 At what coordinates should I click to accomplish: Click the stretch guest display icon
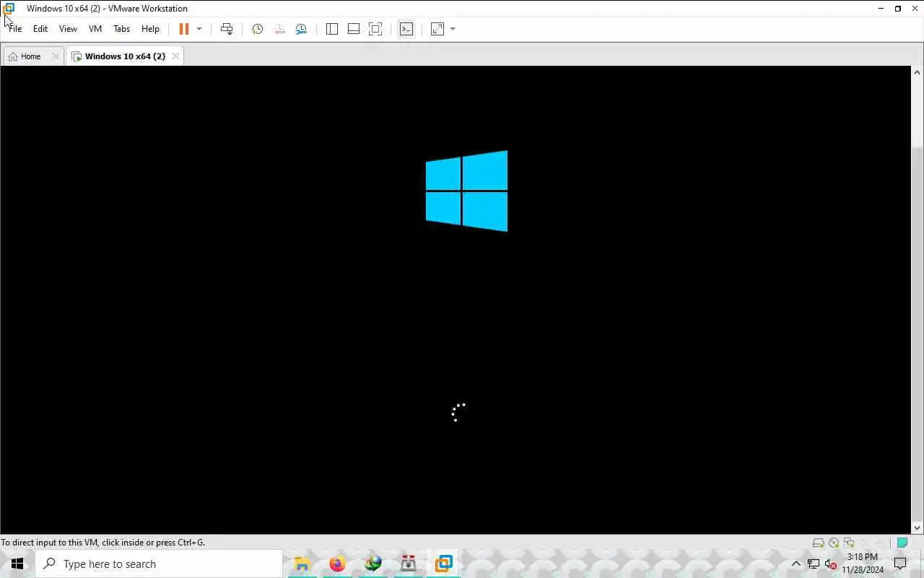point(437,29)
